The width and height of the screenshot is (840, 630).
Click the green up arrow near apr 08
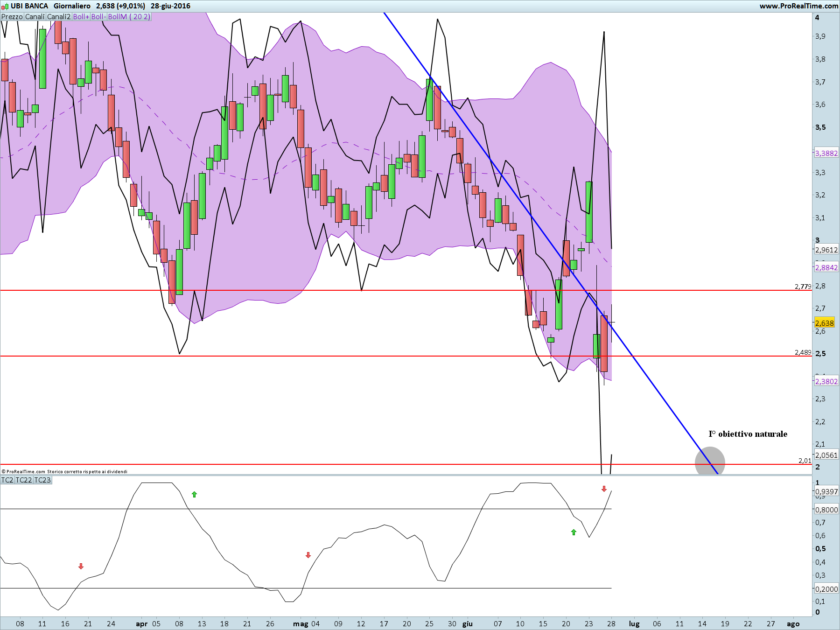pyautogui.click(x=194, y=494)
